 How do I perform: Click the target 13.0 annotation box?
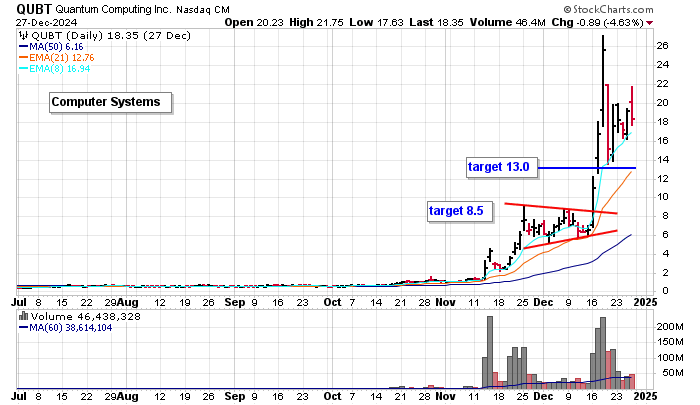click(502, 167)
